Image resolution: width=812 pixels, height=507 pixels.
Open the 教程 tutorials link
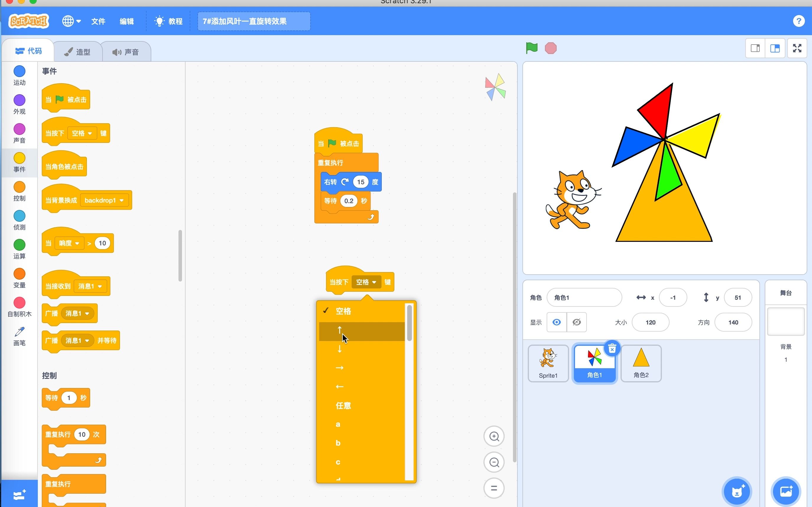[x=168, y=21]
